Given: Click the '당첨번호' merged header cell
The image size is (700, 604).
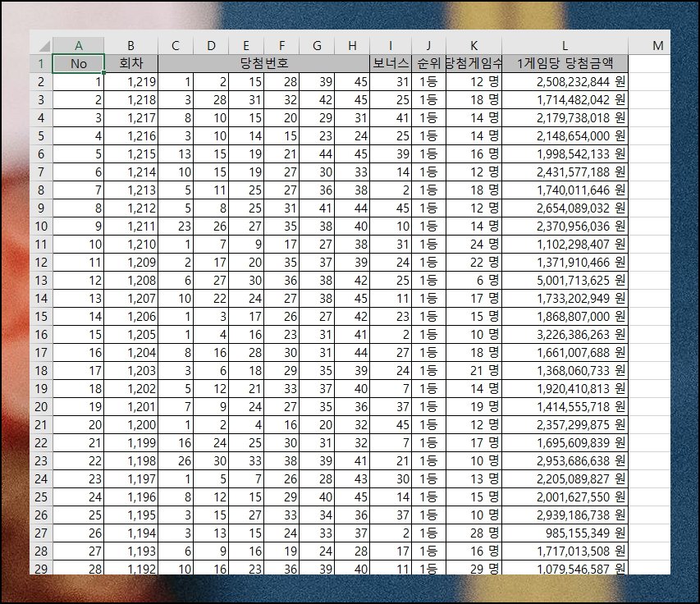Looking at the screenshot, I should [264, 63].
